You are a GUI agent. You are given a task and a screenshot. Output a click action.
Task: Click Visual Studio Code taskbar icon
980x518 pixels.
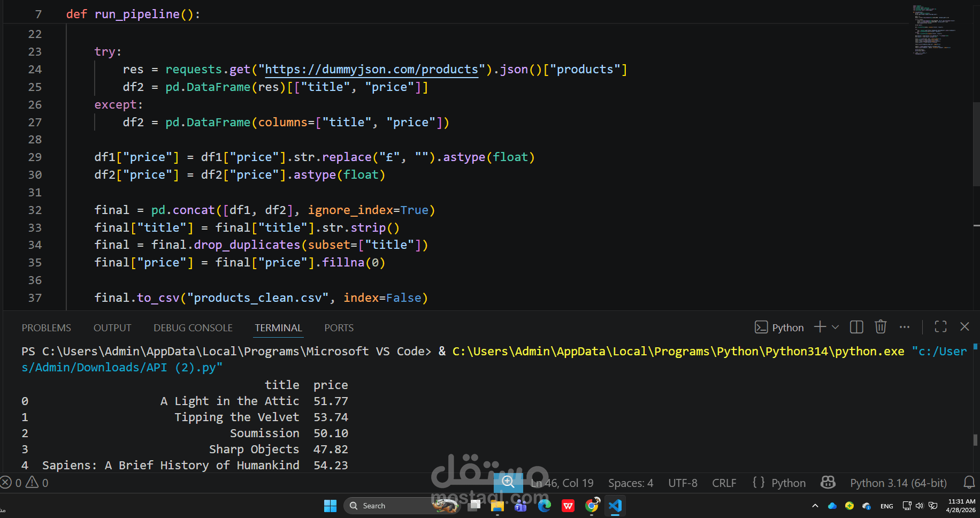click(x=615, y=506)
